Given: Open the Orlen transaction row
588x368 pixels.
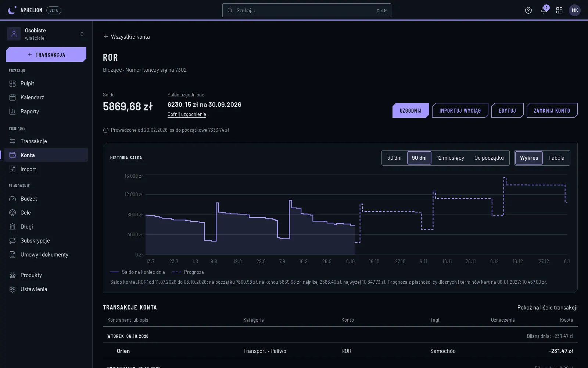Looking at the screenshot, I should click(340, 351).
